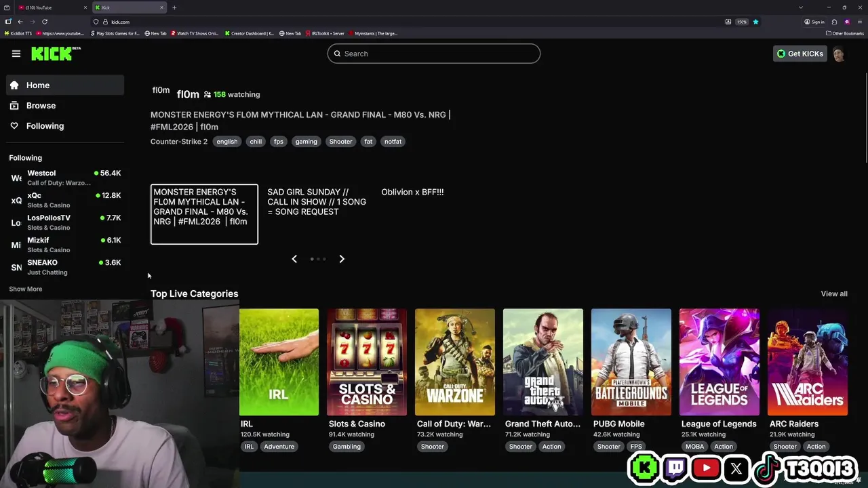The width and height of the screenshot is (868, 488).
Task: Open xQc channel in Following list
Action: coord(65,200)
